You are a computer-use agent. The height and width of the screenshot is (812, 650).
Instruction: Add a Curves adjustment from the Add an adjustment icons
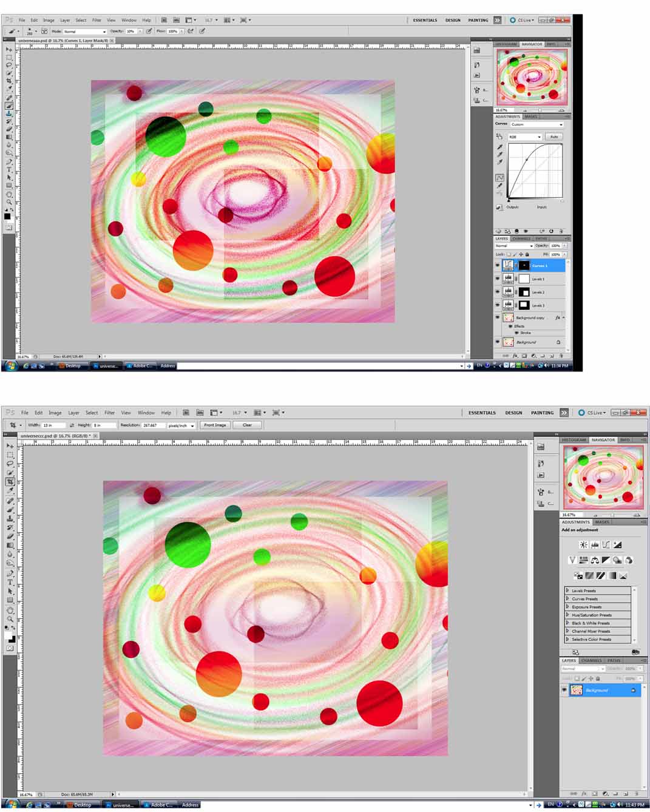pos(606,545)
